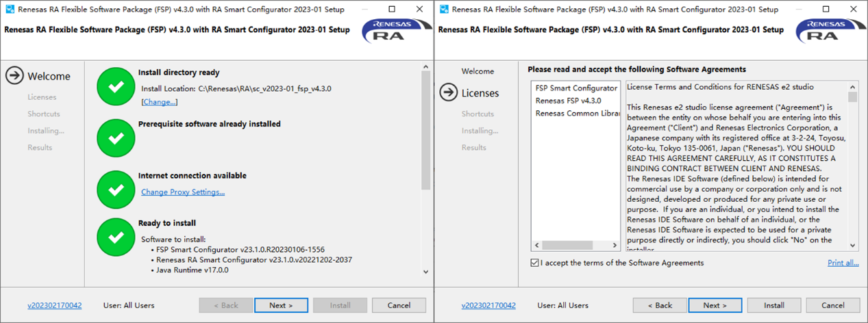Viewport: 868px width, 323px height.
Task: Click green check icon for Prerequisite software installed
Action: coord(116,138)
